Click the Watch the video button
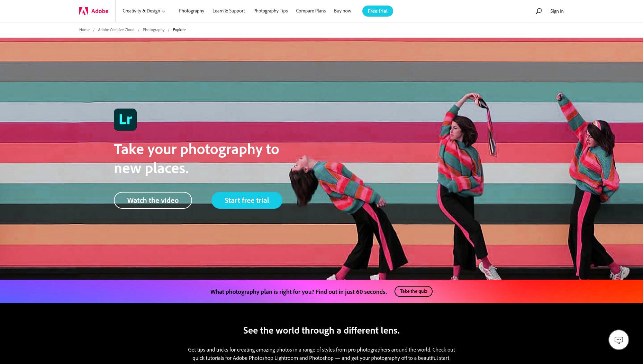The width and height of the screenshot is (643, 364). (153, 200)
